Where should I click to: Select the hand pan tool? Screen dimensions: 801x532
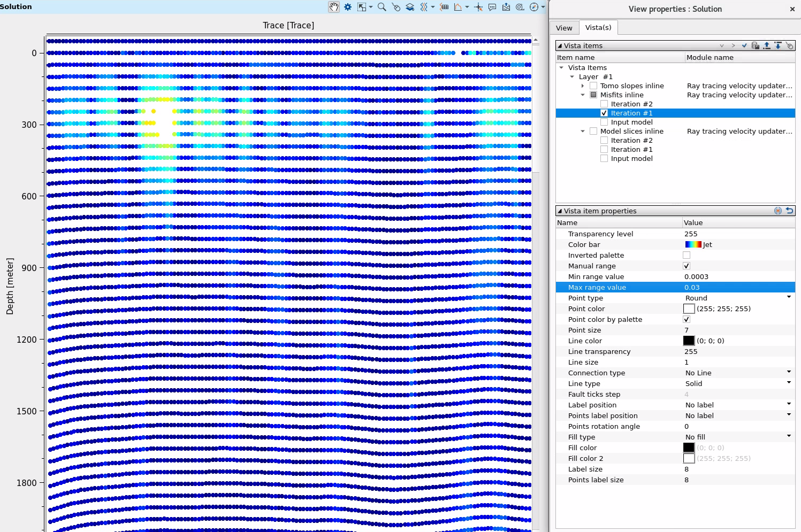(334, 7)
